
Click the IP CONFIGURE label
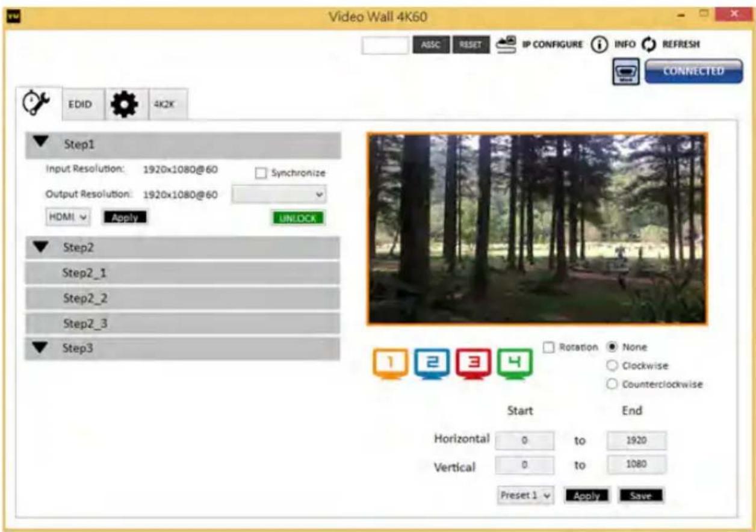(x=552, y=45)
